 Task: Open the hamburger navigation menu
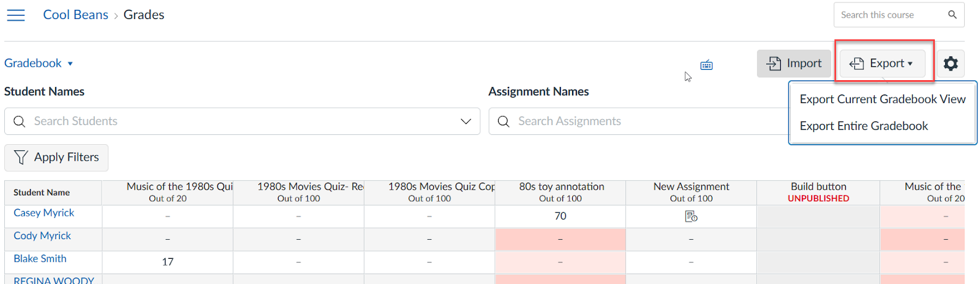(16, 15)
